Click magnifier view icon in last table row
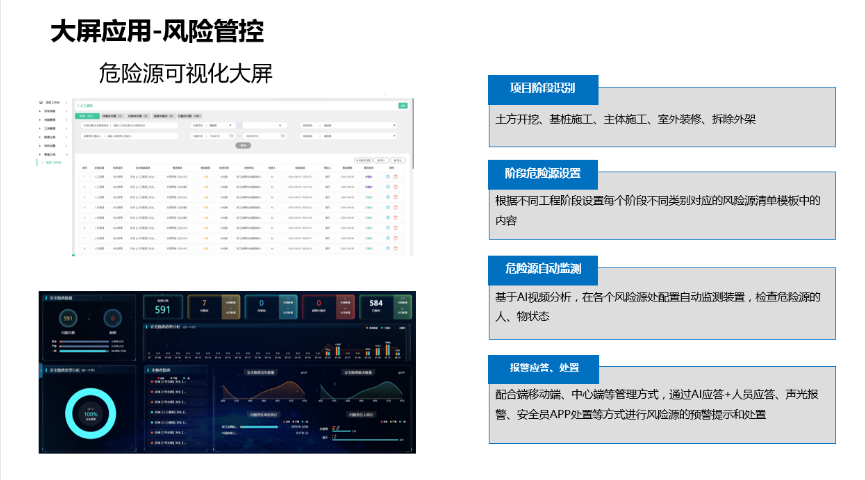Screen dimensions: 865x480 [x=387, y=248]
